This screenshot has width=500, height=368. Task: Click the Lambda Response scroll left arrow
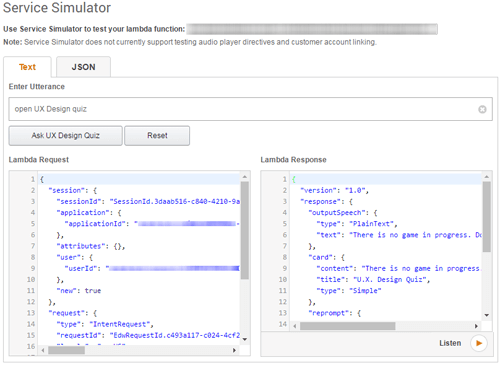tap(295, 326)
